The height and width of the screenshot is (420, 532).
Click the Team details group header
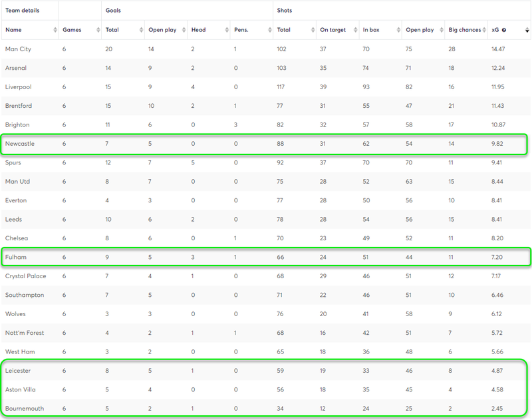pos(23,11)
